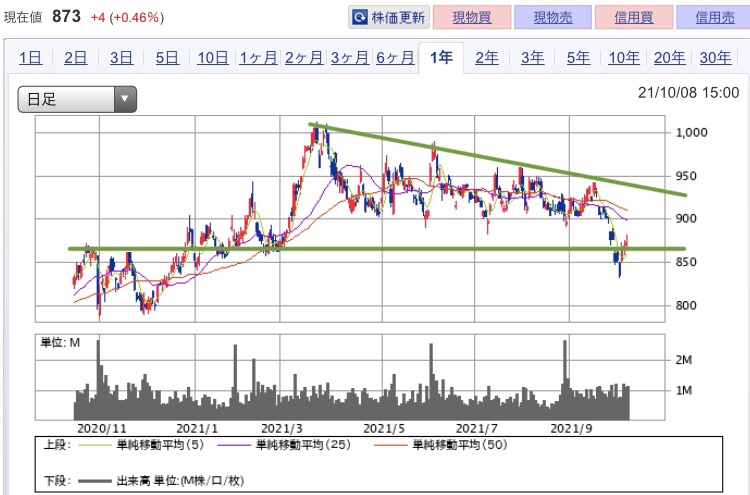Viewport: 750px width, 495px height.
Task: Open the 日足 candle interval dropdown
Action: pyautogui.click(x=77, y=99)
